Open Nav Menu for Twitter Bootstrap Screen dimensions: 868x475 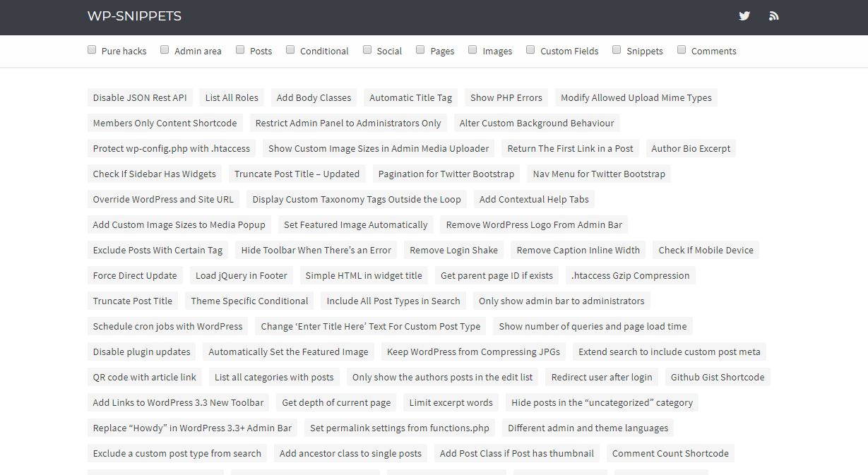[599, 174]
